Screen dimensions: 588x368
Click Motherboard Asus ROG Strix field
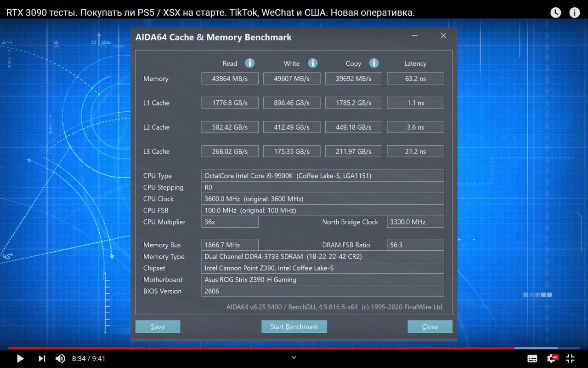point(322,279)
